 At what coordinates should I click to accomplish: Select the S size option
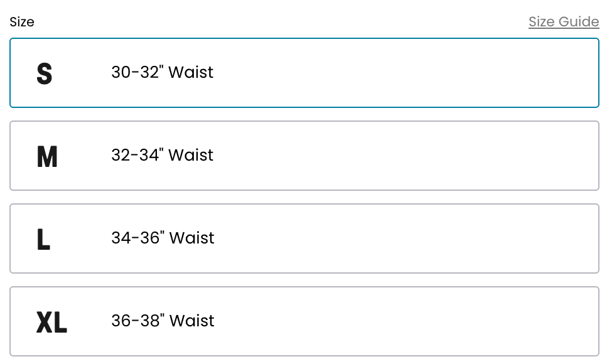304,73
